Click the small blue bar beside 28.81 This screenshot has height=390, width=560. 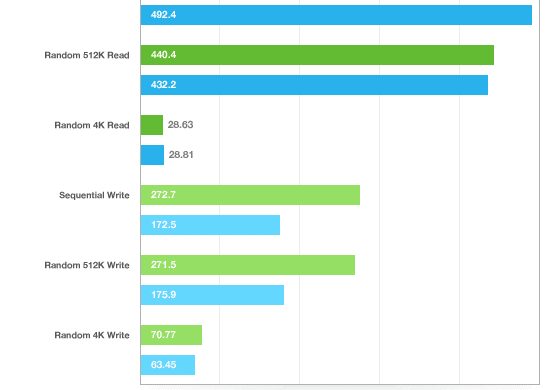152,155
